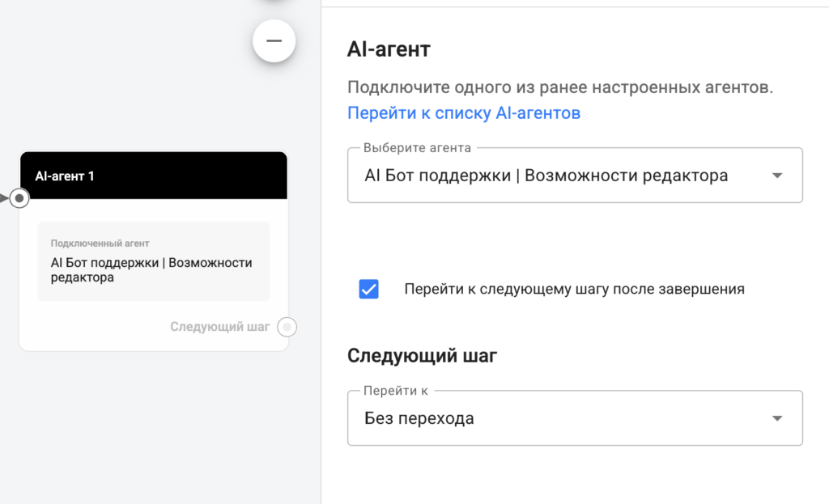The width and height of the screenshot is (829, 504).
Task: Click the Следующий шаг section heading in panel
Action: (422, 355)
